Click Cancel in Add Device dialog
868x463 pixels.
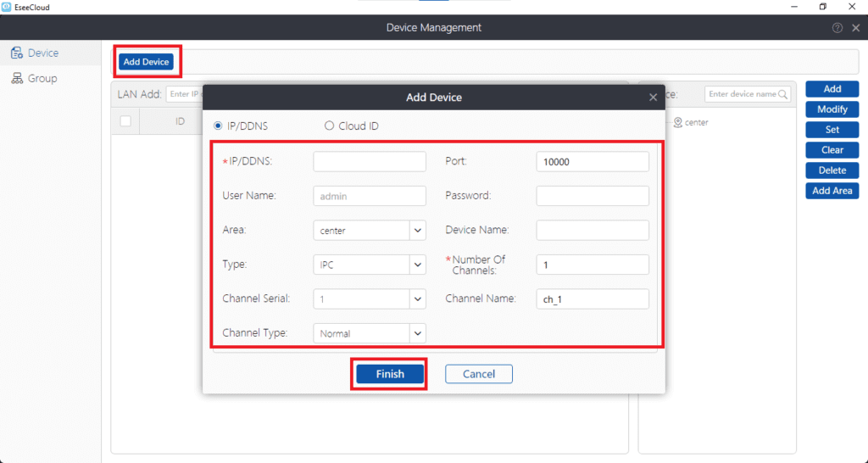pyautogui.click(x=478, y=374)
